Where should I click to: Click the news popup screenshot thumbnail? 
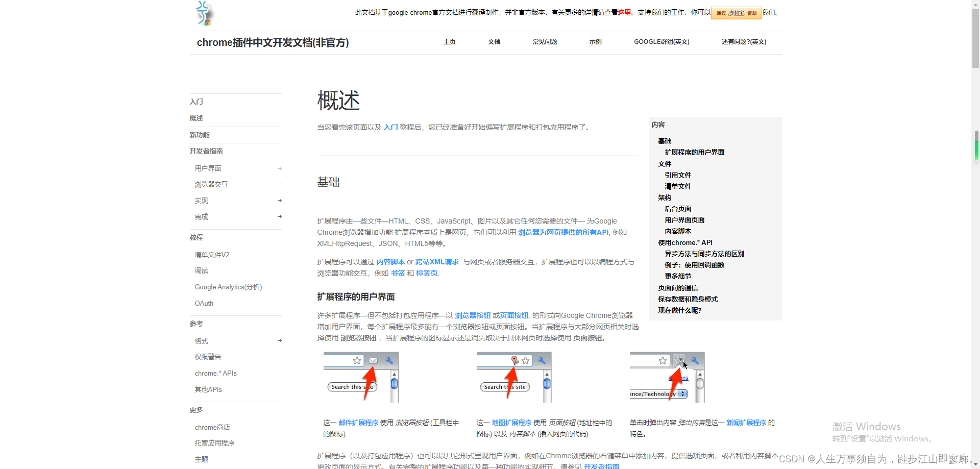667,377
